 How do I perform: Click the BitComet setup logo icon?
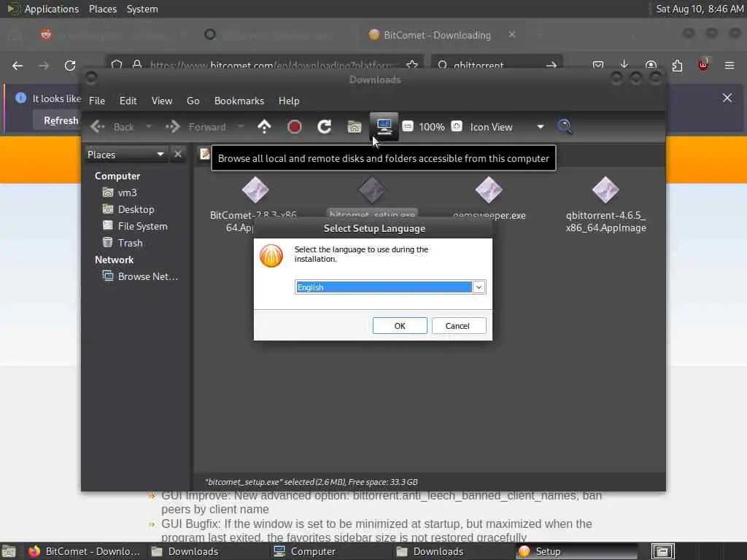(271, 256)
